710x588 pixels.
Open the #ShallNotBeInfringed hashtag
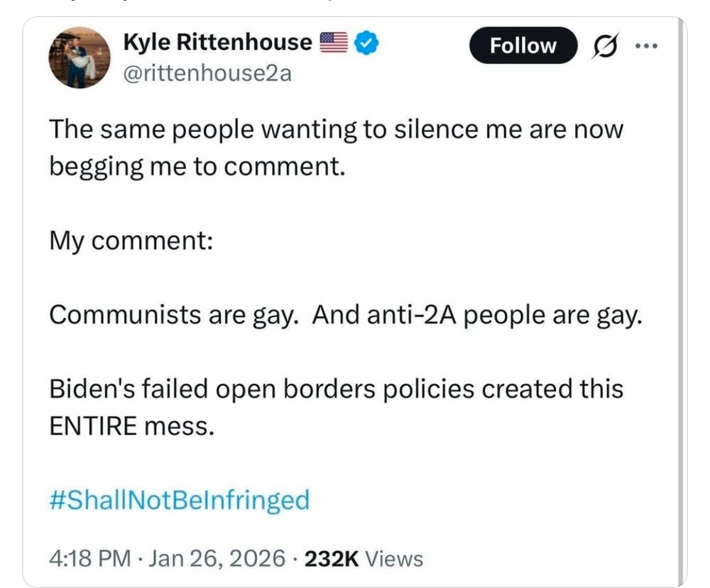pyautogui.click(x=180, y=501)
